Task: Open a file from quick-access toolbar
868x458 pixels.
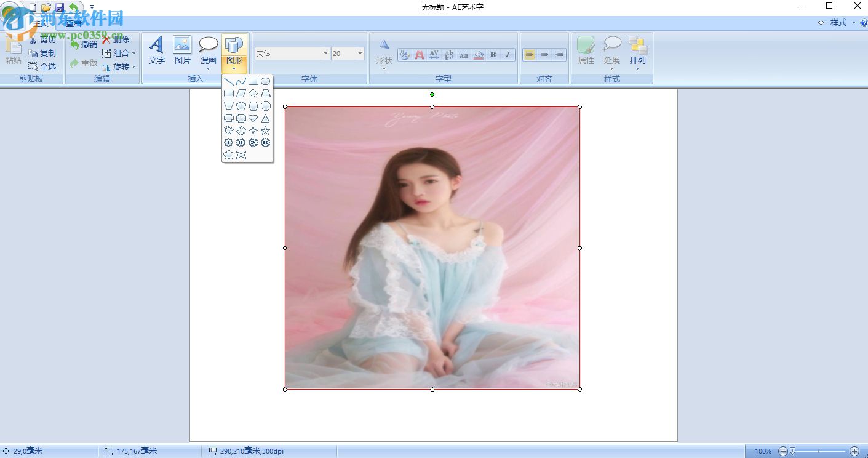Action: point(46,7)
